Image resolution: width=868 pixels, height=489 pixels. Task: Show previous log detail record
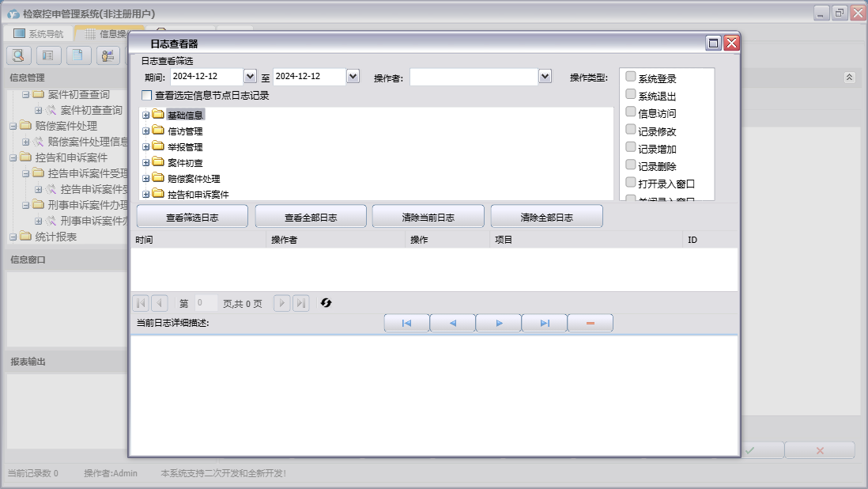point(453,323)
